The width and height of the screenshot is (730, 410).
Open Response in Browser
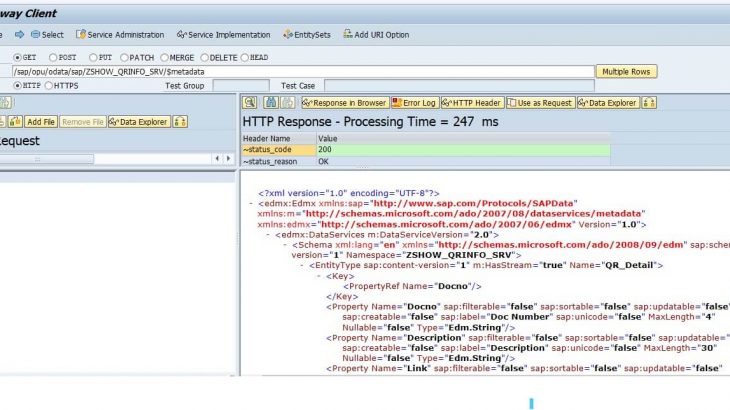pyautogui.click(x=345, y=103)
